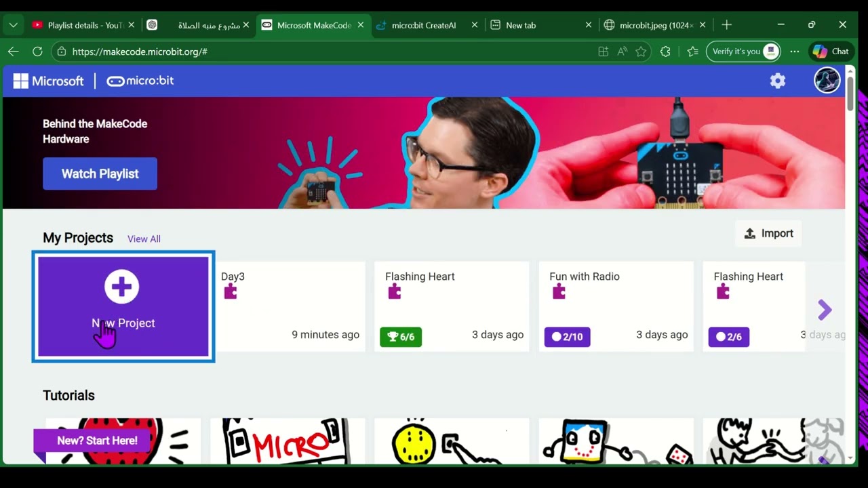Viewport: 868px width, 488px height.
Task: Open the MICRO name tag tutorial thumbnail
Action: 288,441
